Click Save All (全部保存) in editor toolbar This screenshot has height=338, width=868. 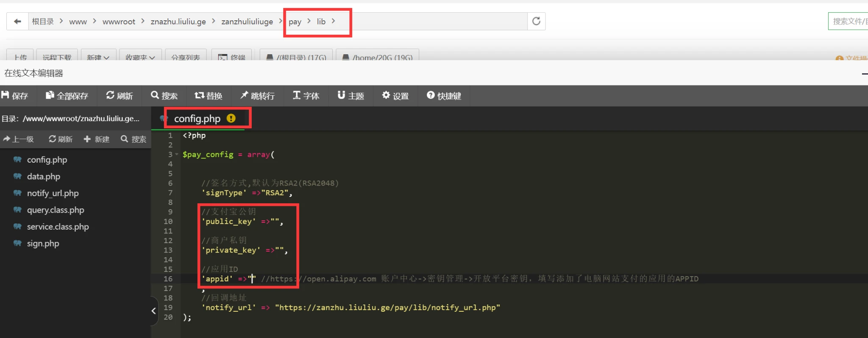click(x=67, y=96)
